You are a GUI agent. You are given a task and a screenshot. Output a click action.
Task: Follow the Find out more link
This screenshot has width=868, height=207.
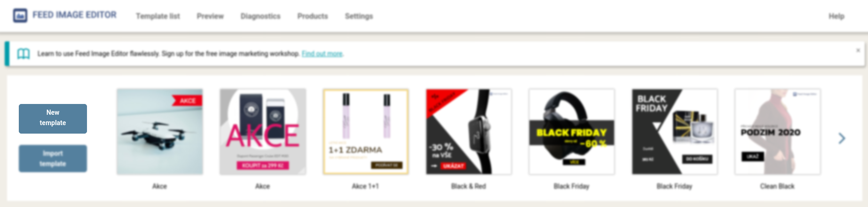(x=322, y=54)
